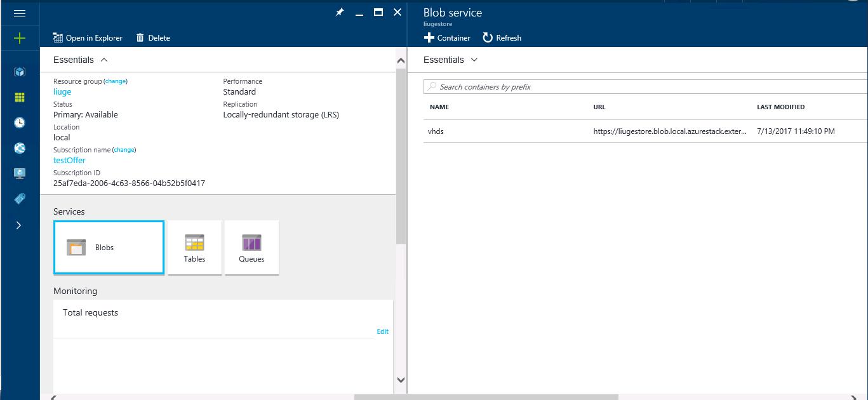Click Locally-redundant storage (LRS) text
Image resolution: width=868 pixels, height=400 pixels.
tap(281, 115)
